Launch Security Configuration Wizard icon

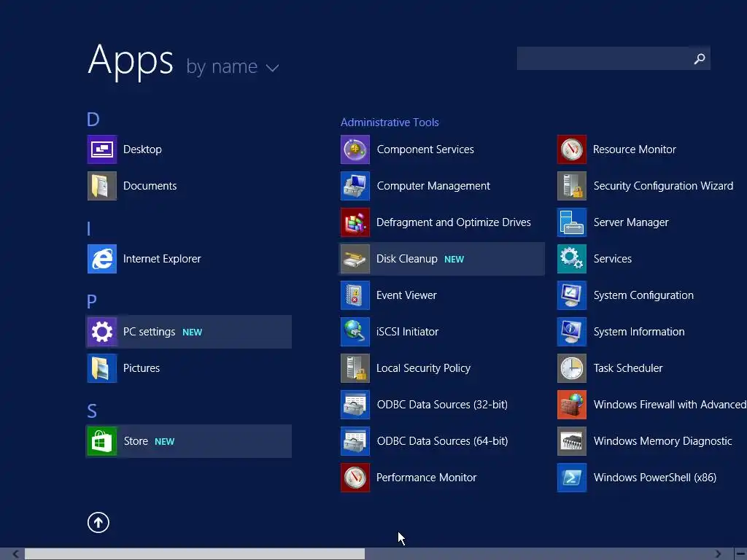pos(572,186)
